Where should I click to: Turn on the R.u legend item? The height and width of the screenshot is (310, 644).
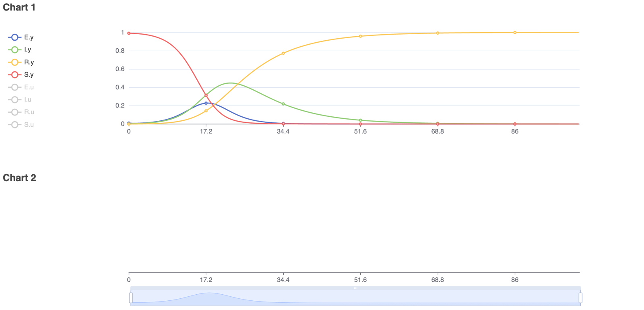coord(21,112)
